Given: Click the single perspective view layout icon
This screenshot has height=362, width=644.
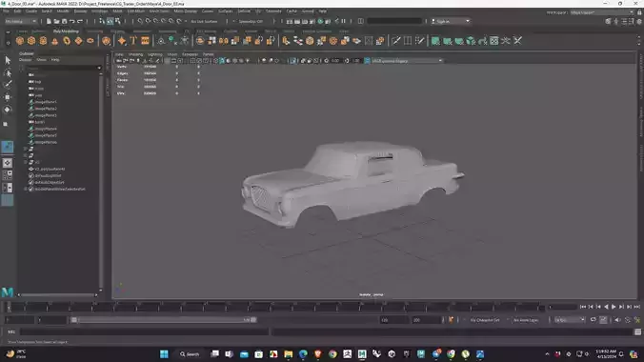Looking at the screenshot, I should 8,163.
